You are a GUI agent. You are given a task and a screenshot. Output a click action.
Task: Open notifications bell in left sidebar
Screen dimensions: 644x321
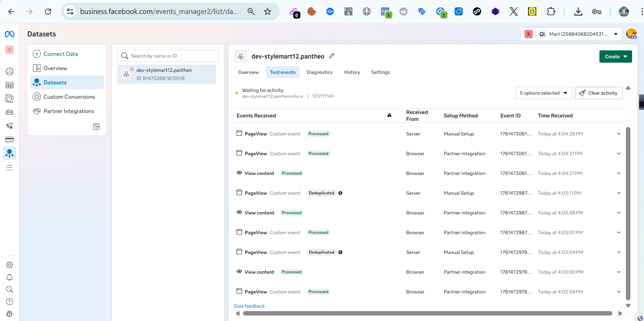click(10, 277)
